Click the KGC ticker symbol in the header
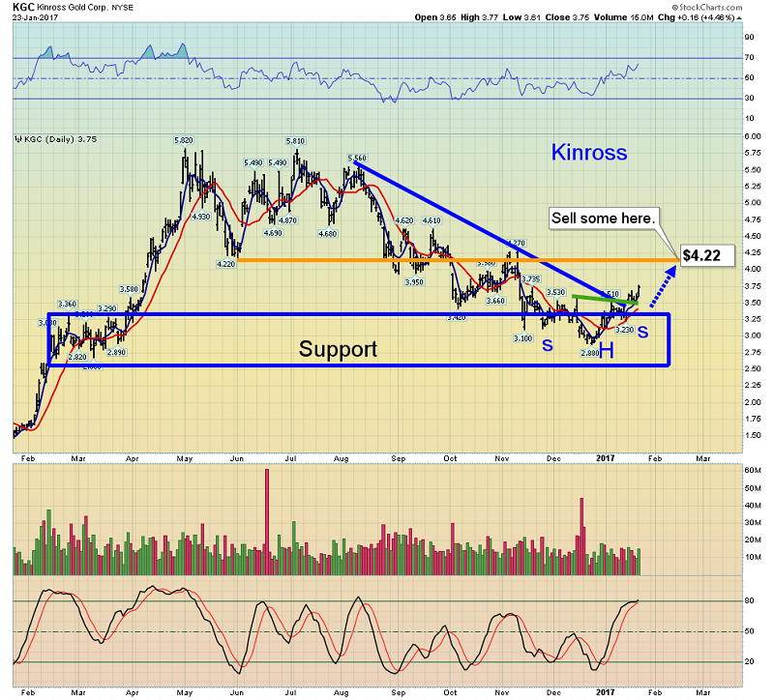 (23, 7)
